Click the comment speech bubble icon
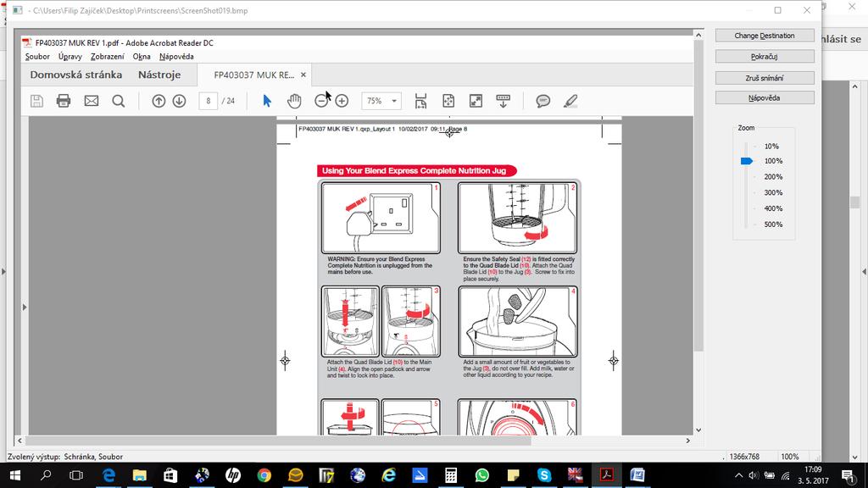Image resolution: width=868 pixels, height=488 pixels. coord(543,101)
